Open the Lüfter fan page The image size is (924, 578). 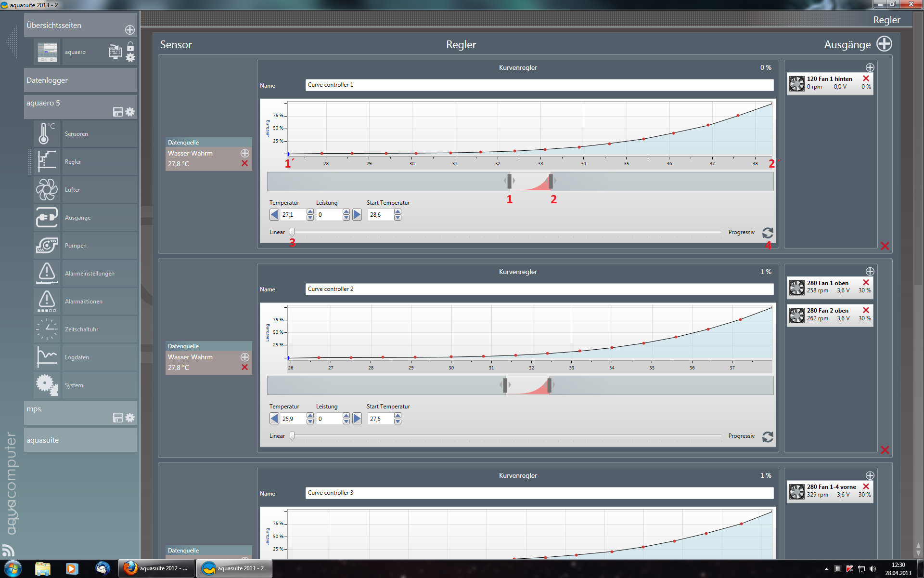[46, 189]
